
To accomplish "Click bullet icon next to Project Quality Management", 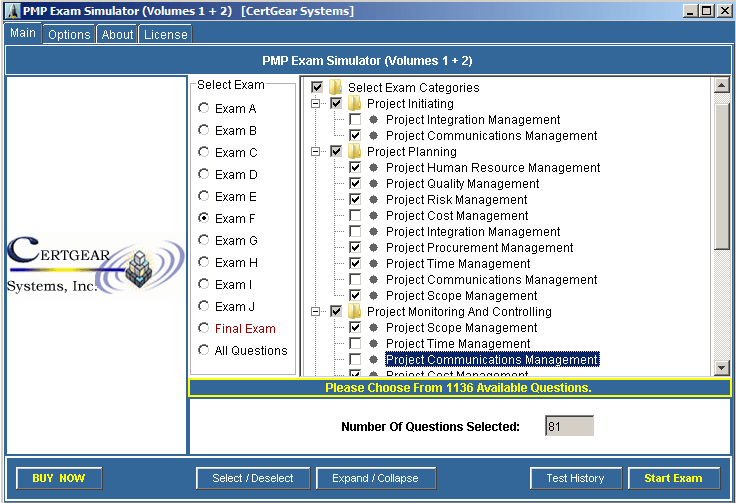I will [x=374, y=183].
